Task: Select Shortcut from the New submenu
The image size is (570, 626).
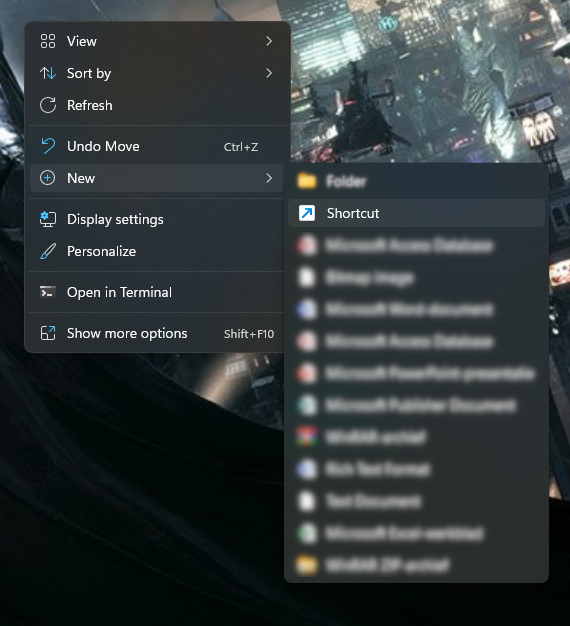Action: (x=416, y=213)
